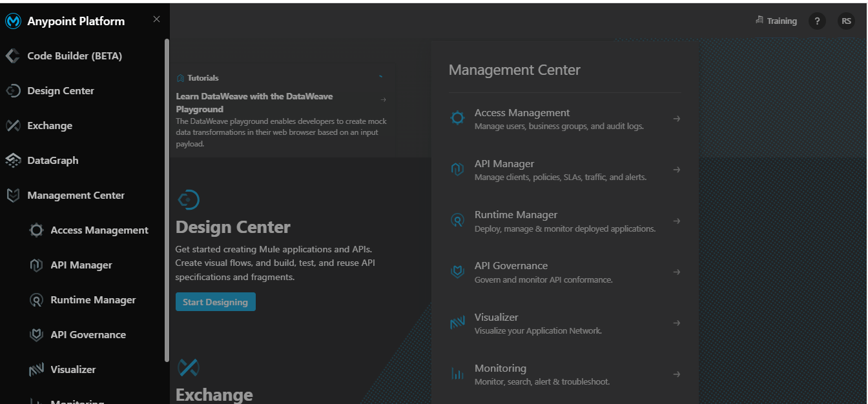Open the RS user profile avatar

point(846,21)
